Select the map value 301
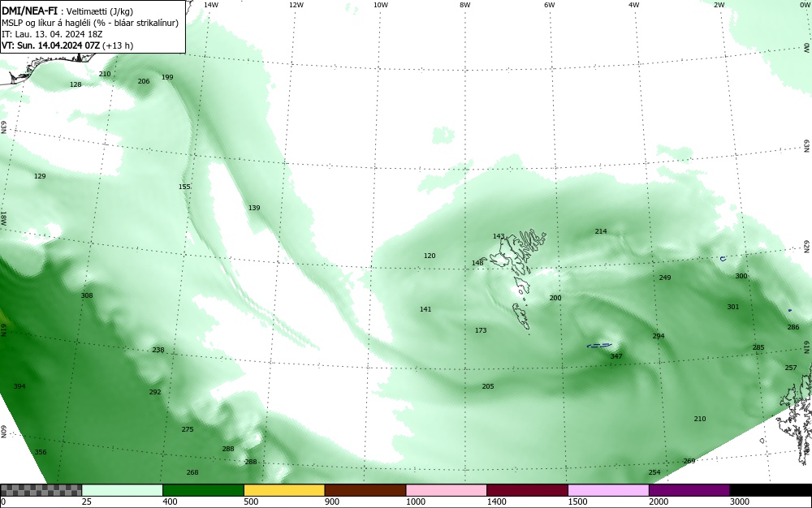The width and height of the screenshot is (812, 508). (732, 307)
